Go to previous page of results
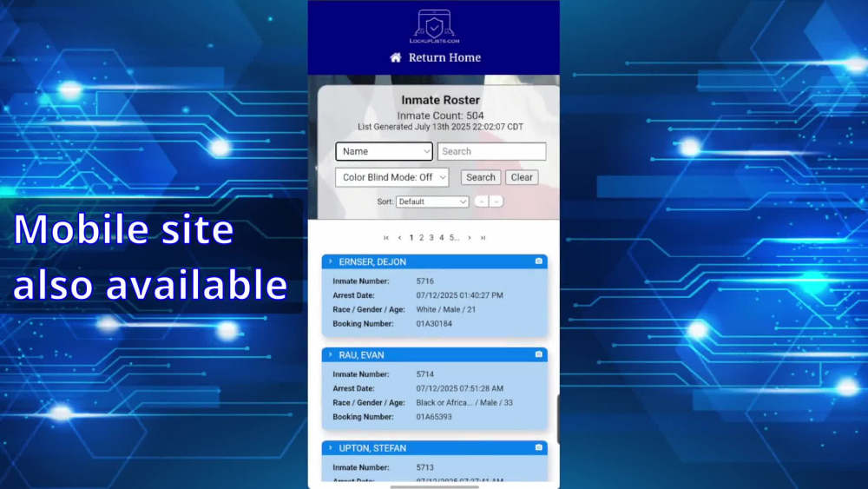 tap(399, 238)
